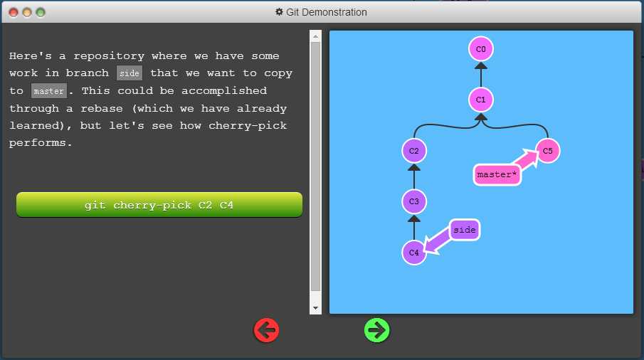The image size is (644, 360).
Task: Run the git cherry-pick C2 C4 command button
Action: [x=159, y=204]
